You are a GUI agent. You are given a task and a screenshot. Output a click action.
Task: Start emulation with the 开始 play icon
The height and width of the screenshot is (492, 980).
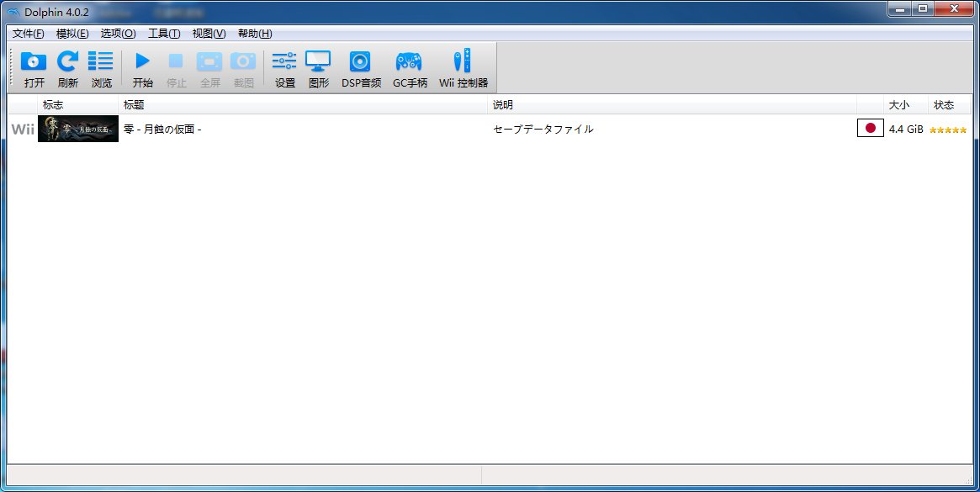click(x=142, y=67)
